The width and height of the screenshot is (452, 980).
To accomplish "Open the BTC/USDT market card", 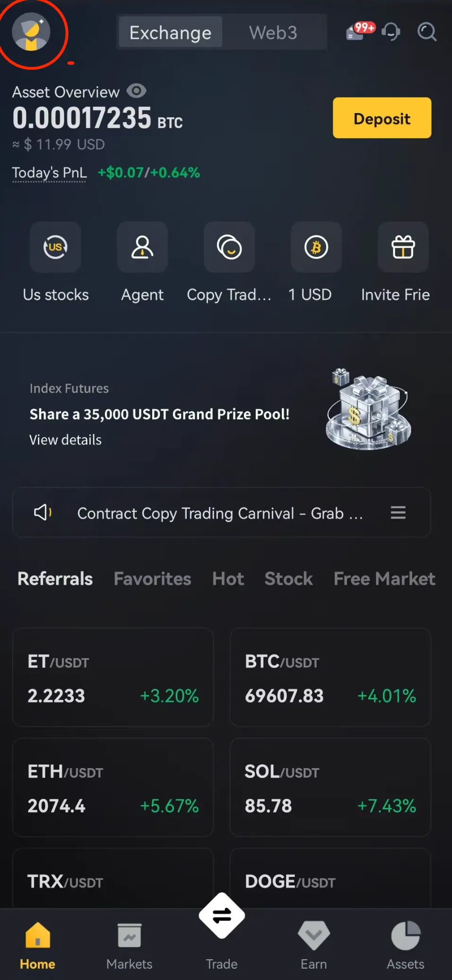I will click(330, 677).
